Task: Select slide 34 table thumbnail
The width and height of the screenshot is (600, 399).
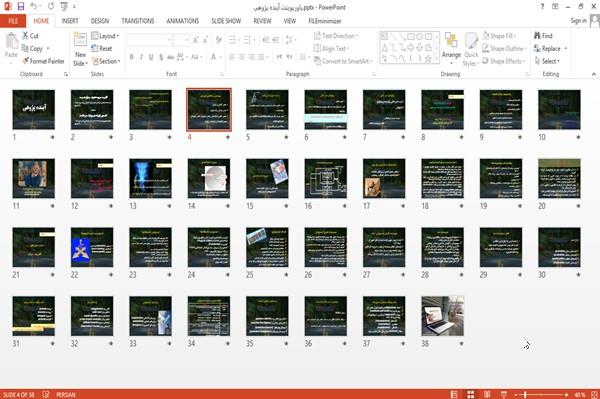Action: coord(209,316)
